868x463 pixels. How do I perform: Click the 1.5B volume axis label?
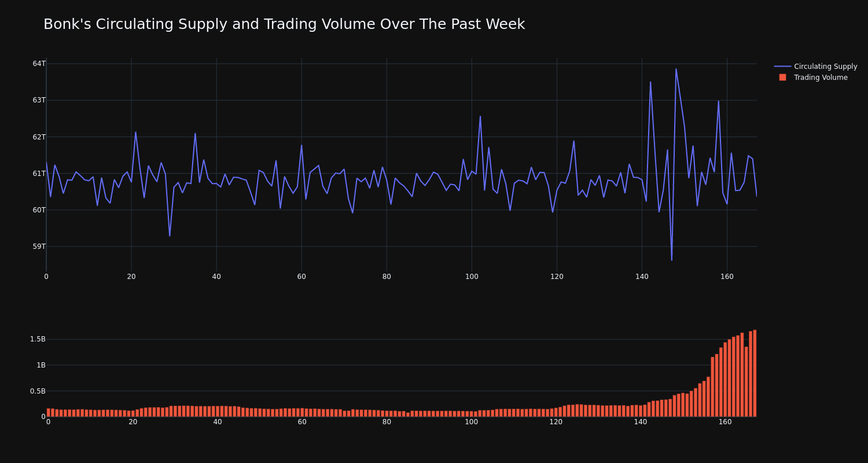(x=38, y=339)
